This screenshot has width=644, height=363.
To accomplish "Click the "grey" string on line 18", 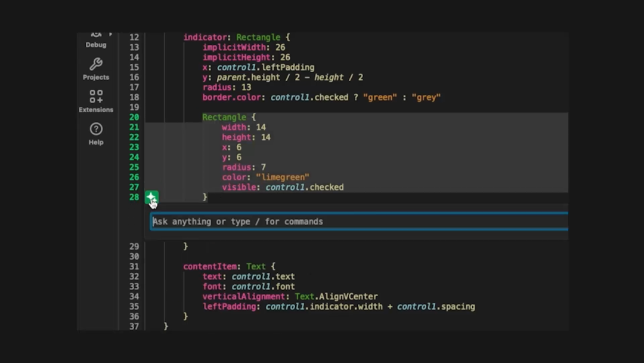I will pyautogui.click(x=426, y=97).
